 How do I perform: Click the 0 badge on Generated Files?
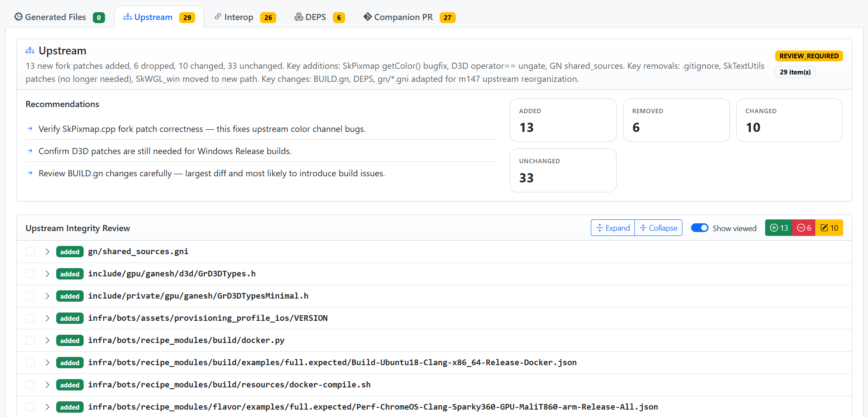(x=99, y=17)
